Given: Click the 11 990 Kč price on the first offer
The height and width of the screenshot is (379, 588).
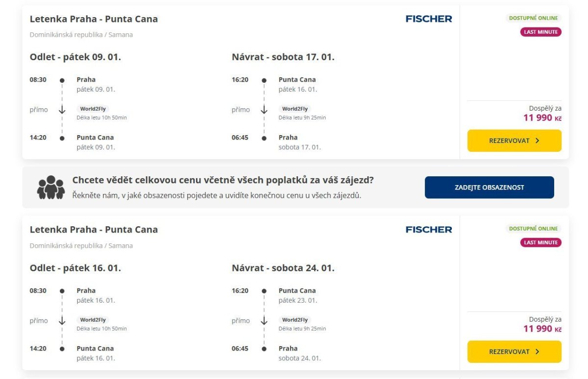Looking at the screenshot, I should pos(542,118).
